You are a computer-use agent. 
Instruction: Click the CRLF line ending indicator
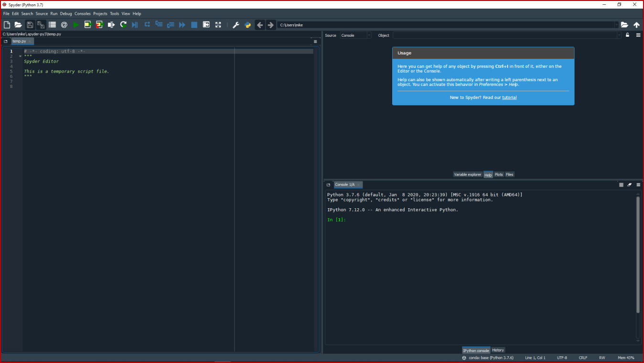tap(583, 358)
